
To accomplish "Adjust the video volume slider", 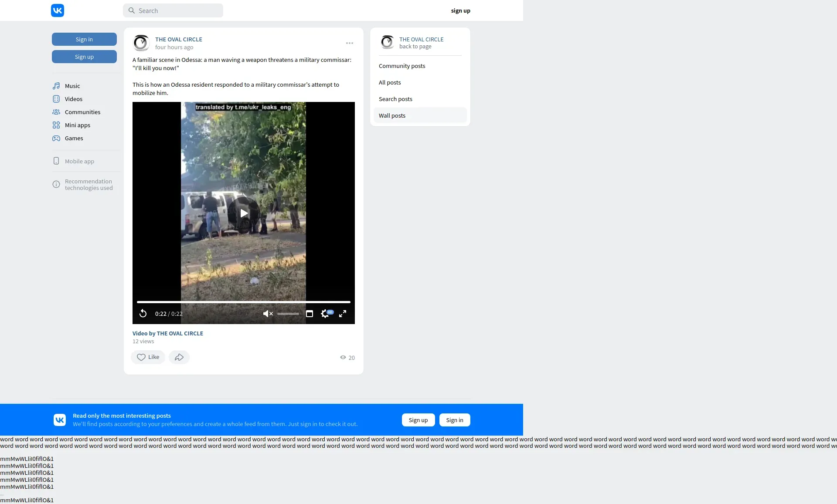I will point(288,314).
